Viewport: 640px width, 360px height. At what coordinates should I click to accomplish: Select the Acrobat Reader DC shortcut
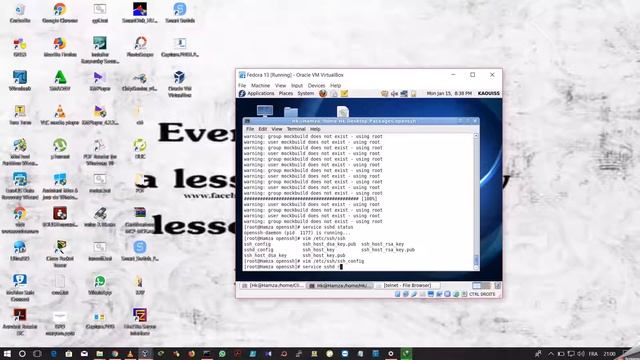(20, 322)
